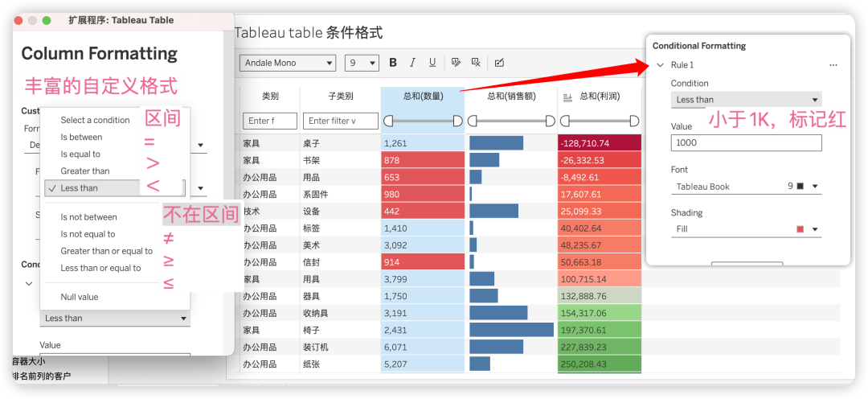Click the profit cell -128,710.74
Viewport: 868px width, 399px height.
click(600, 143)
